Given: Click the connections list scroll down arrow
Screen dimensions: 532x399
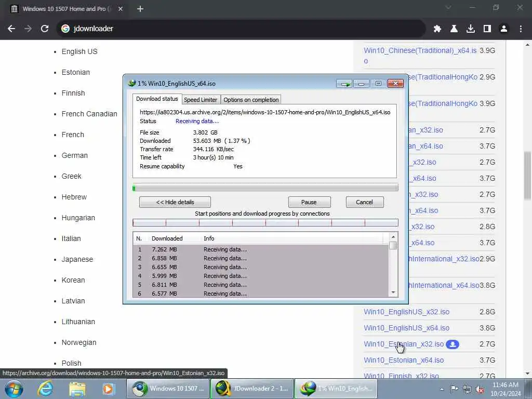Looking at the screenshot, I should (x=393, y=292).
